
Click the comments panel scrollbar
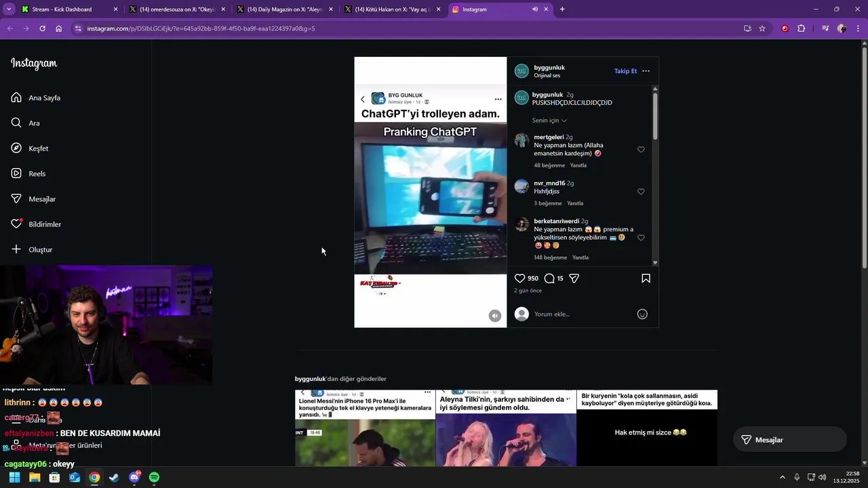655,115
